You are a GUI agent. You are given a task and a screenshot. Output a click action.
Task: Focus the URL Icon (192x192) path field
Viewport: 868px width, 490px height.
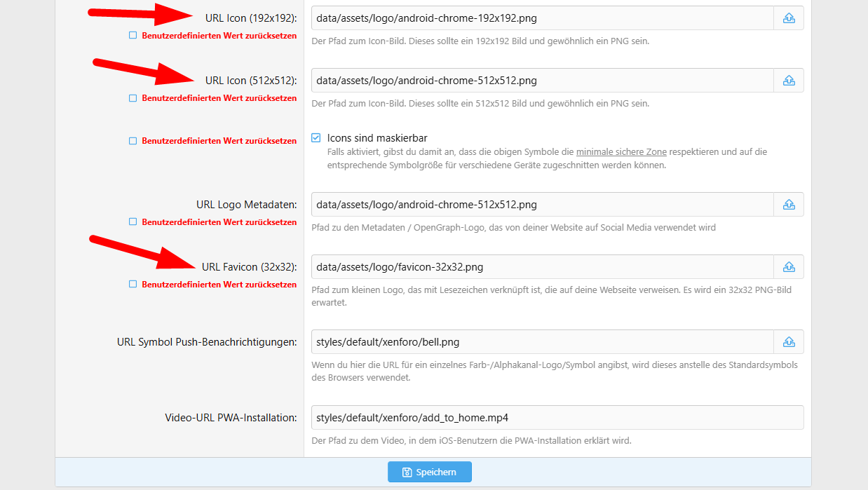click(x=543, y=18)
